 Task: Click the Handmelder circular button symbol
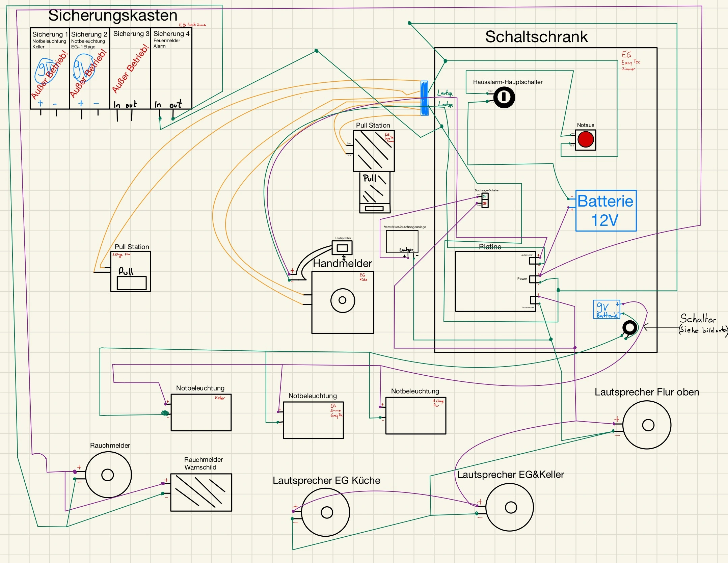pos(343,300)
